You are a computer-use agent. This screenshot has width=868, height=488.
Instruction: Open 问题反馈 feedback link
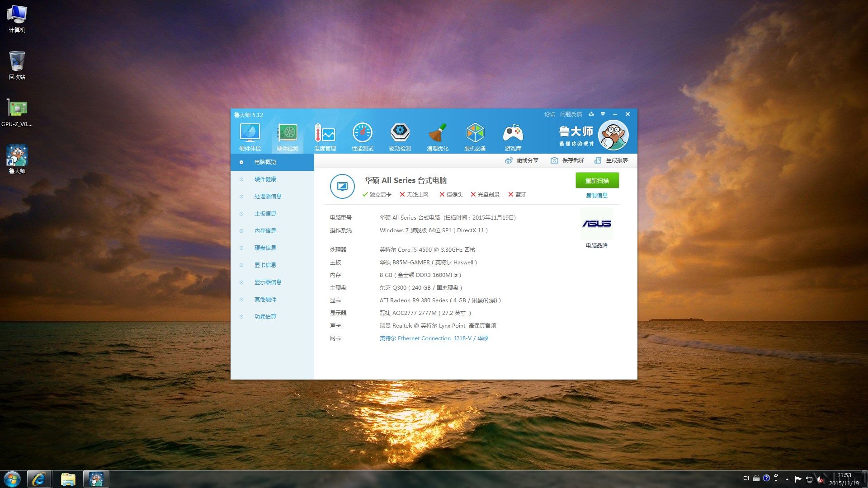click(x=571, y=114)
